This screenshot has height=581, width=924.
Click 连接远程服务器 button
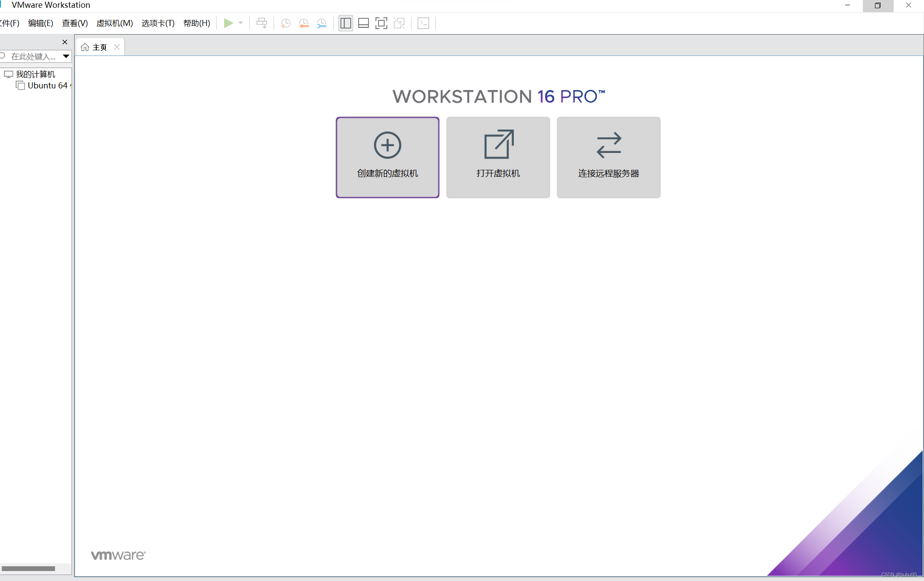tap(608, 157)
